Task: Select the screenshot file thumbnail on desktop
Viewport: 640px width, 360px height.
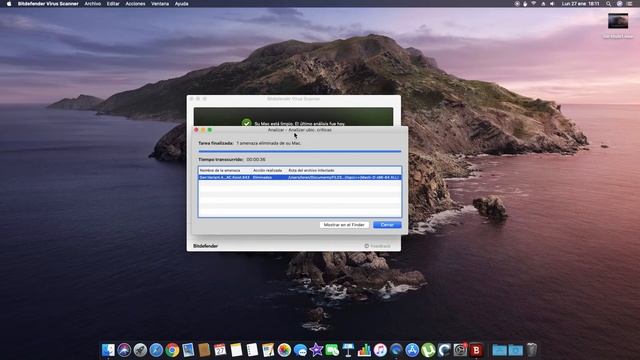Action: tap(618, 21)
